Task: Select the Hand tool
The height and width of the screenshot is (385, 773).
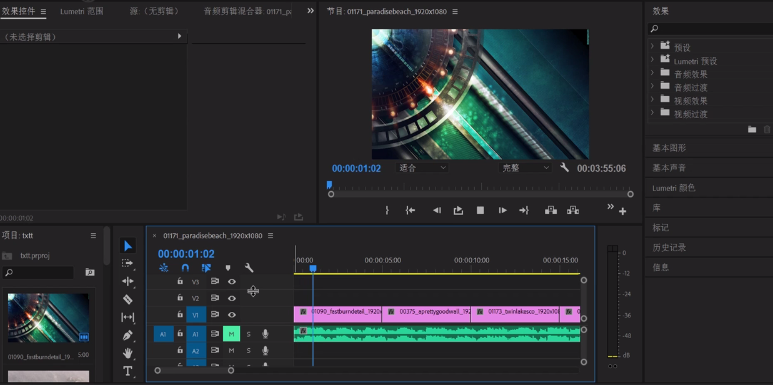Action: 127,353
